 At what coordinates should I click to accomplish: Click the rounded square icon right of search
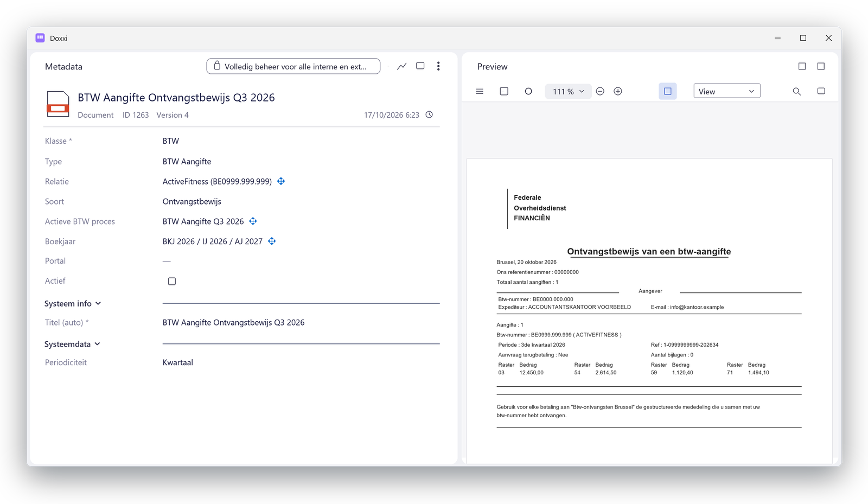[x=821, y=91]
